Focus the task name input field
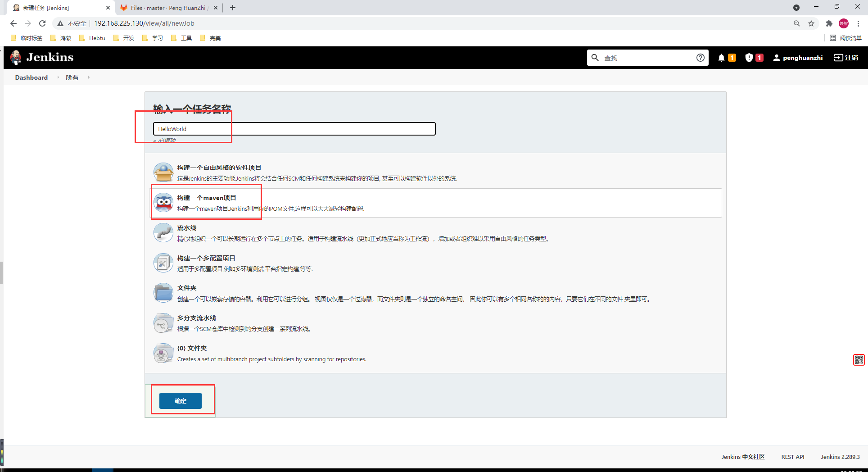This screenshot has height=472, width=868. point(294,129)
